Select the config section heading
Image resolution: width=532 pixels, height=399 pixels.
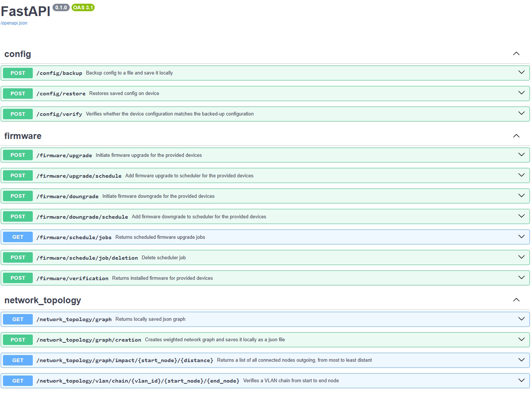[x=18, y=54]
